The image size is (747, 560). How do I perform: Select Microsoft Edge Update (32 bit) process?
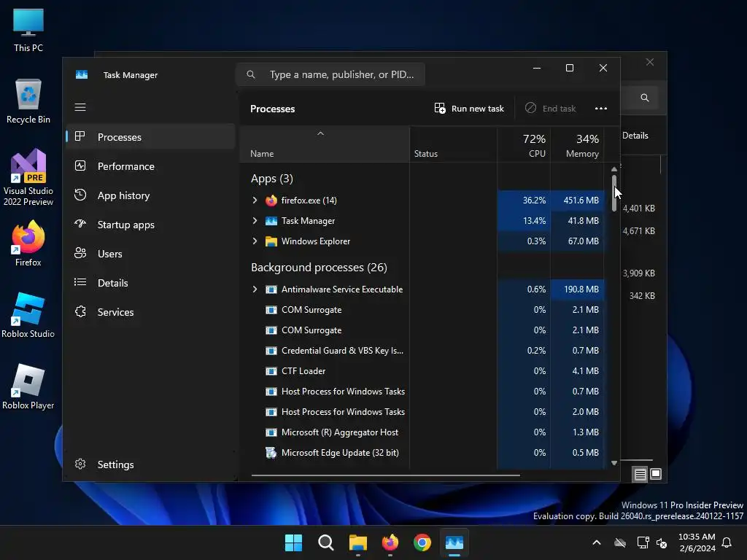pyautogui.click(x=422, y=453)
